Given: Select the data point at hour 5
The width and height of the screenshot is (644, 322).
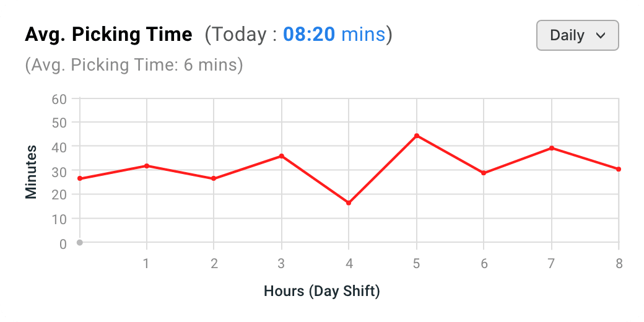Looking at the screenshot, I should (417, 136).
